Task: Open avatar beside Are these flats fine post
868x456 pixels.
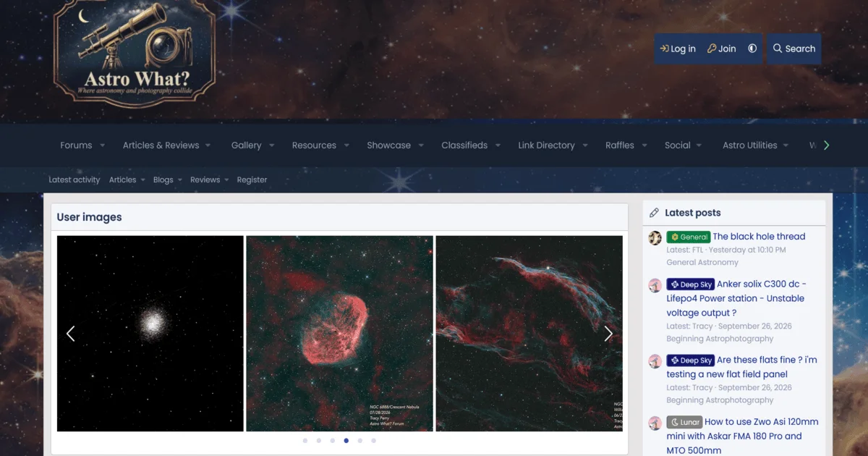Action: (x=655, y=360)
